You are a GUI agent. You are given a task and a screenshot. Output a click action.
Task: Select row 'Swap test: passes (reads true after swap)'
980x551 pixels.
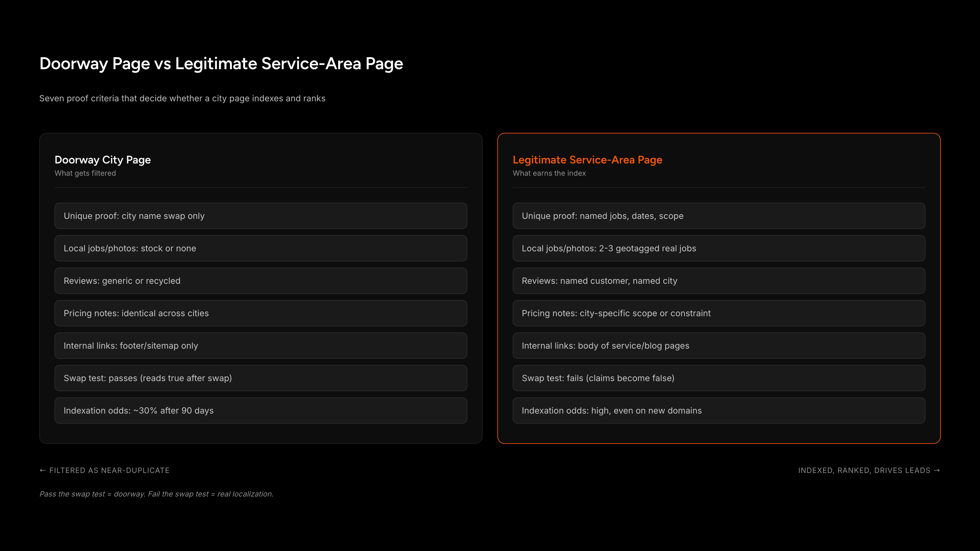click(x=261, y=378)
